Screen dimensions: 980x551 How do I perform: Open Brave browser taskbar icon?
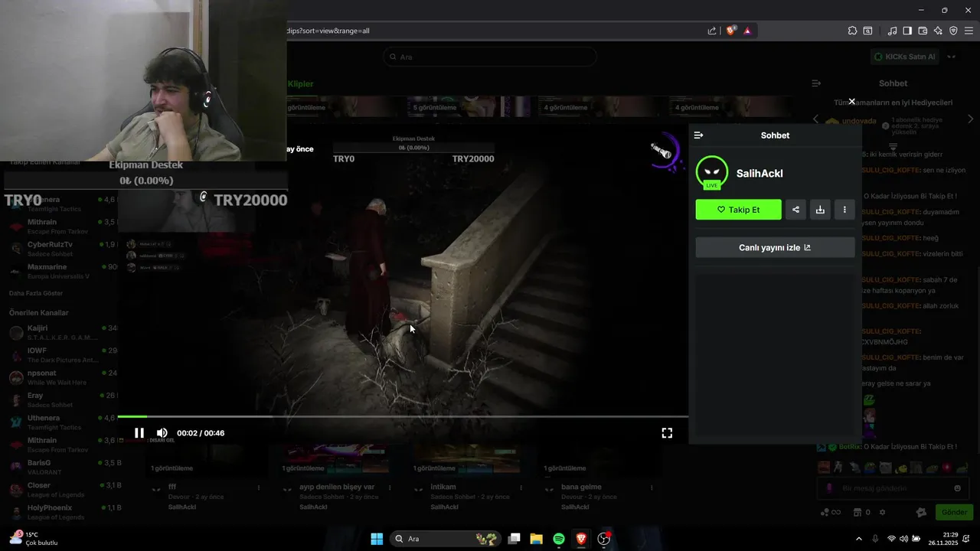[581, 539]
